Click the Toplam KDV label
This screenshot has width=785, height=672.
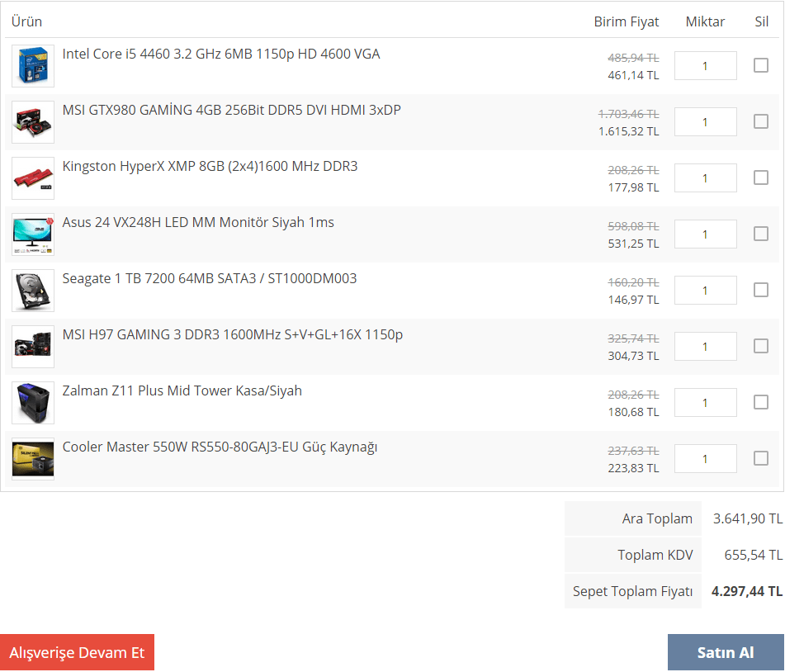(x=655, y=555)
